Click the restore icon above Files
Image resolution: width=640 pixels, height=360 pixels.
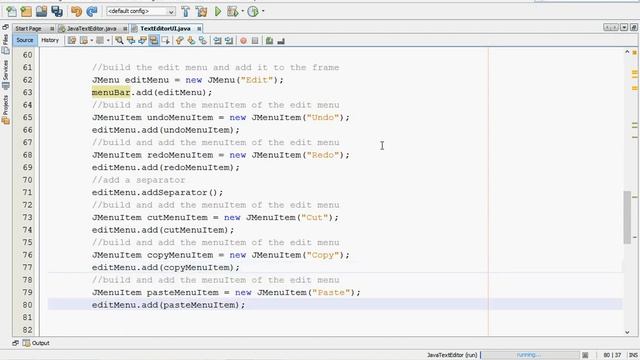(5, 27)
